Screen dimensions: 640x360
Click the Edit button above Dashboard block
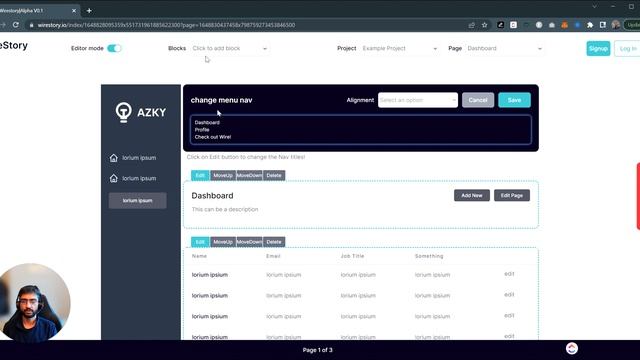point(200,176)
